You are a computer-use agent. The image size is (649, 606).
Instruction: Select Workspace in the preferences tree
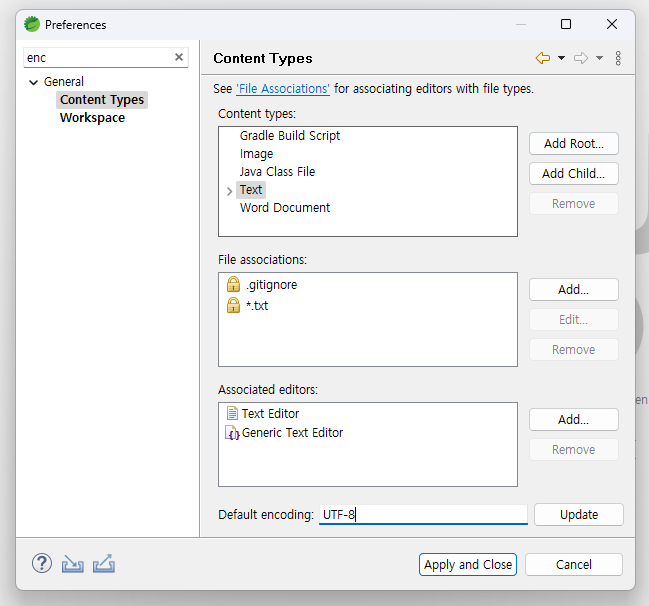click(92, 118)
